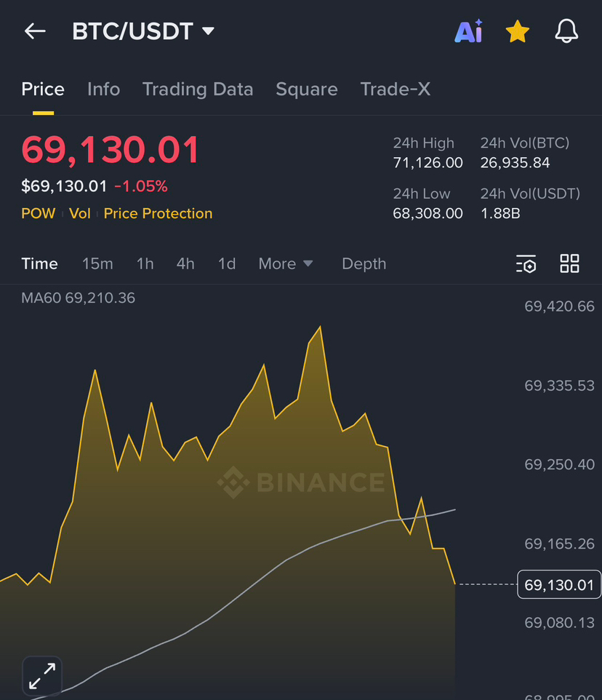Open the AI assistant icon
602x700 pixels.
pyautogui.click(x=468, y=31)
